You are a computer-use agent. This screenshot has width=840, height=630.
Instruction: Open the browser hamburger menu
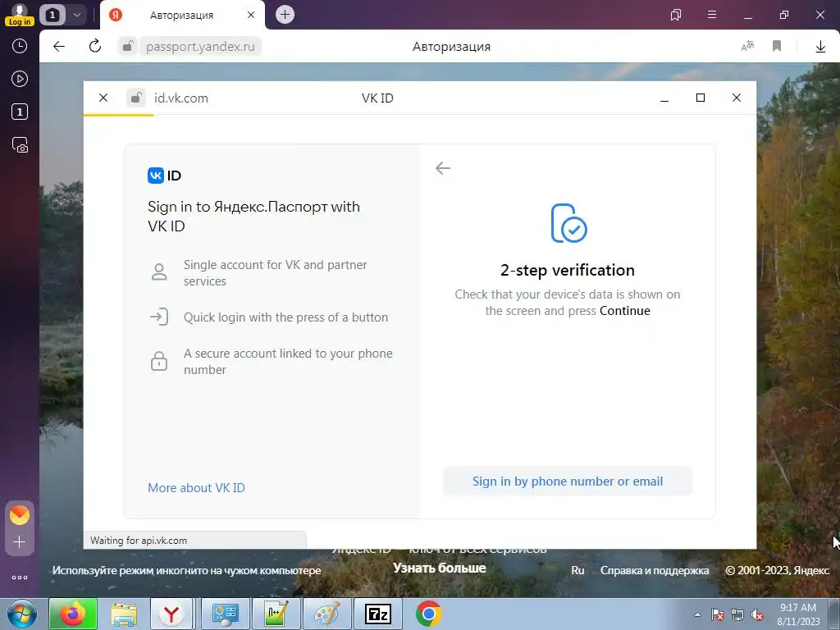point(712,15)
